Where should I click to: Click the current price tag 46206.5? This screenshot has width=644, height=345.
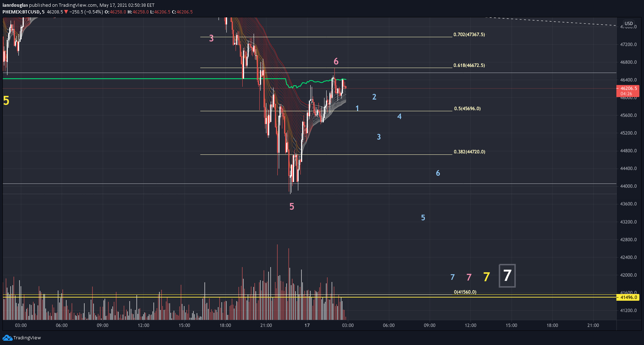tap(628, 91)
